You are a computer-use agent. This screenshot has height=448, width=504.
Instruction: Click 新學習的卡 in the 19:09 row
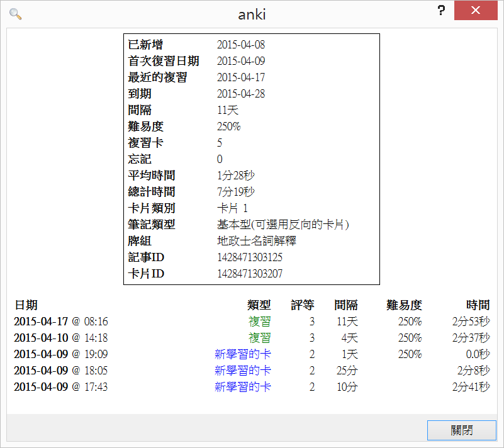pos(243,354)
